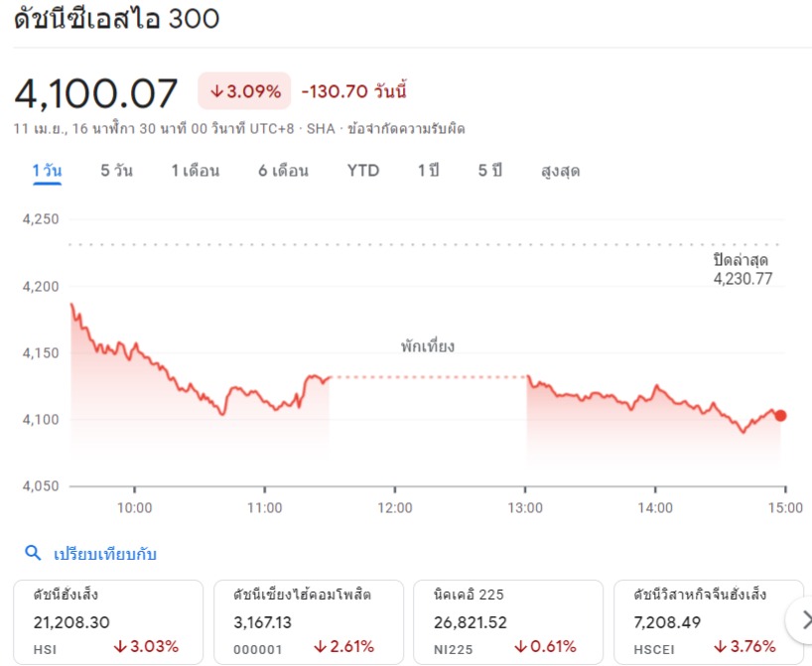Select the 5 ปี range tab
This screenshot has width=812, height=666.
click(x=490, y=171)
